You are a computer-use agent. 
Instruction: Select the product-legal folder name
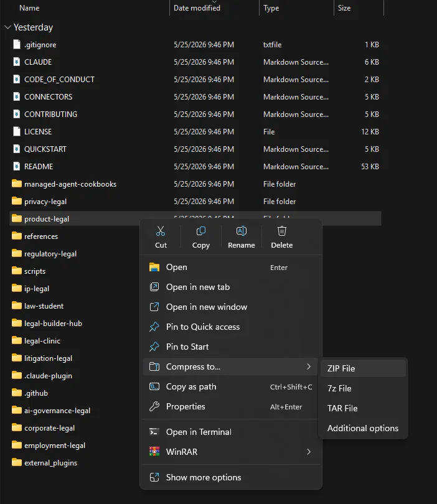pos(47,219)
